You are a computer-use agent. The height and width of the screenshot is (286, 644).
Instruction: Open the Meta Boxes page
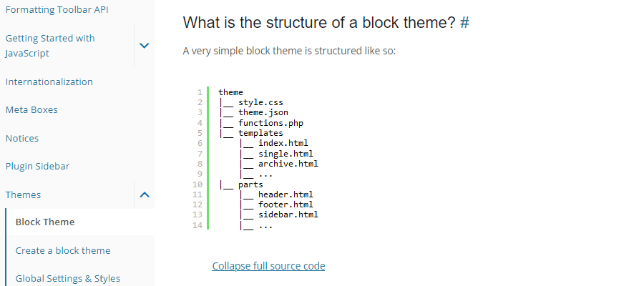pyautogui.click(x=31, y=109)
